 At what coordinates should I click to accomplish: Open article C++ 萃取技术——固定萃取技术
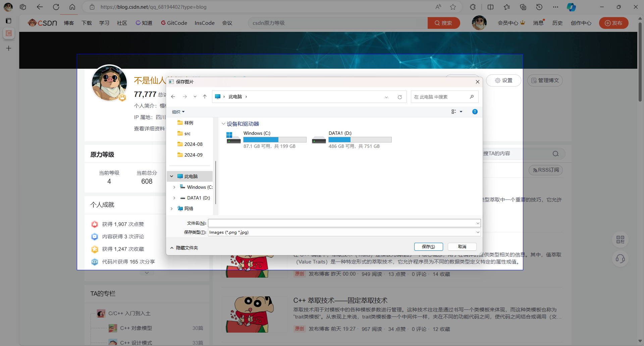click(x=340, y=300)
